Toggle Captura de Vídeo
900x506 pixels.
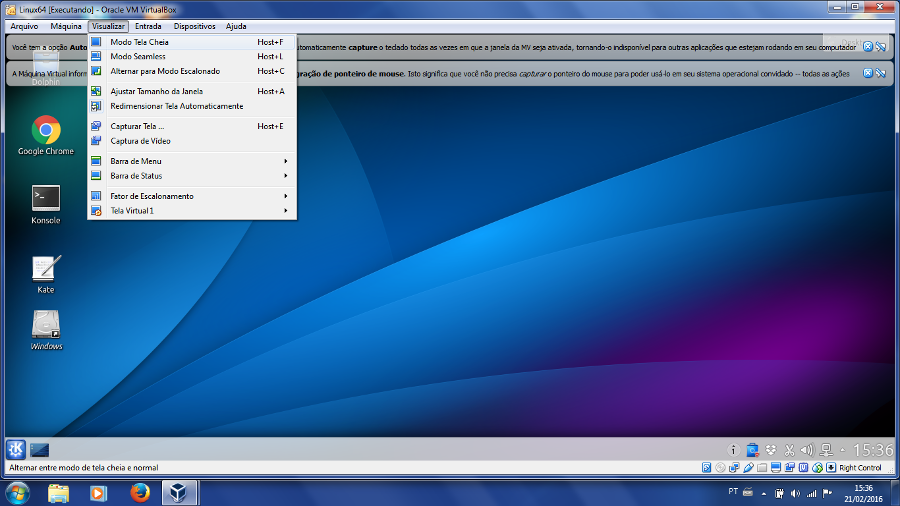tap(192, 141)
